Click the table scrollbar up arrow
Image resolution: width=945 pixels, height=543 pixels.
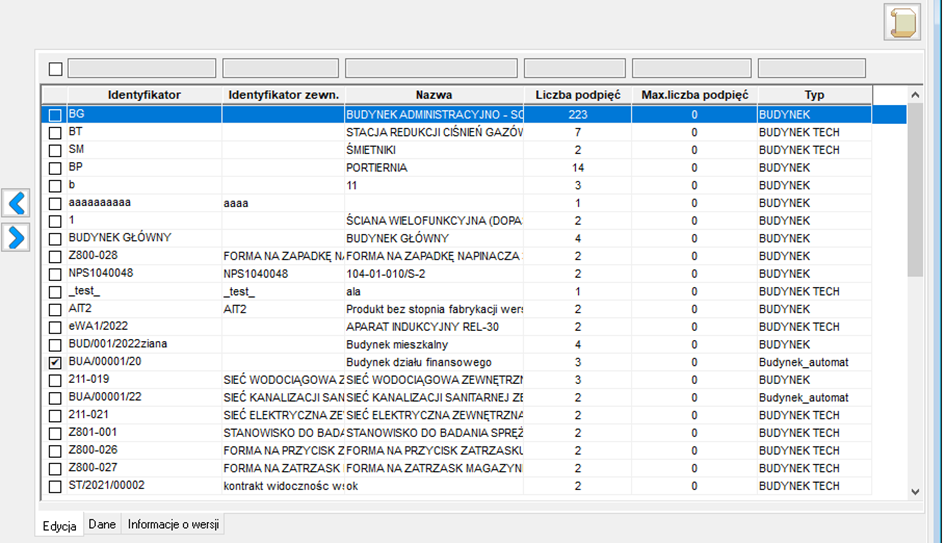tap(915, 95)
